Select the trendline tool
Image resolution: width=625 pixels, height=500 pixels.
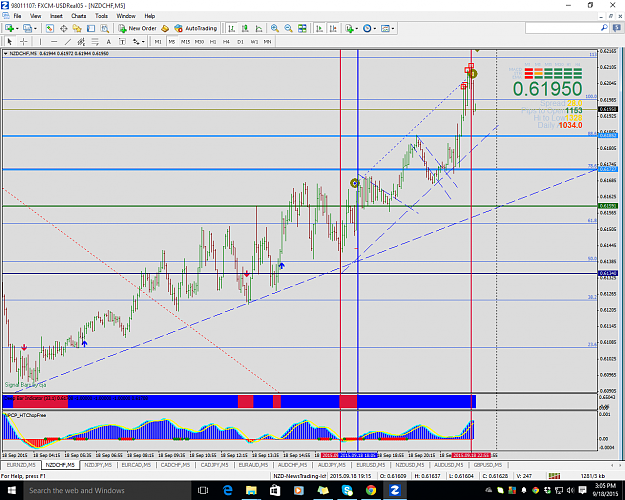tap(68, 41)
